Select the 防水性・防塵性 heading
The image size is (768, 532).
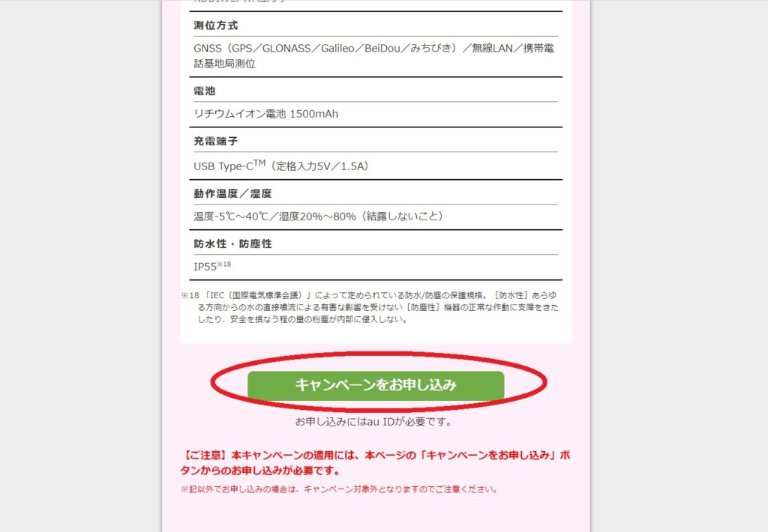coord(232,244)
